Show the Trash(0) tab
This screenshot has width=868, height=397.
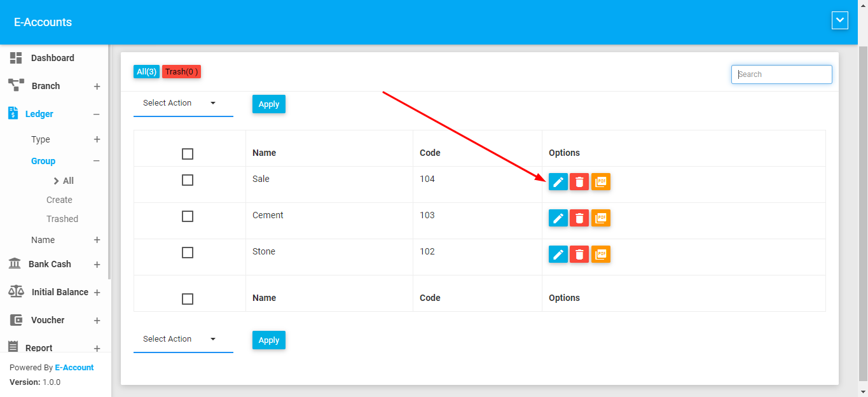tap(181, 72)
